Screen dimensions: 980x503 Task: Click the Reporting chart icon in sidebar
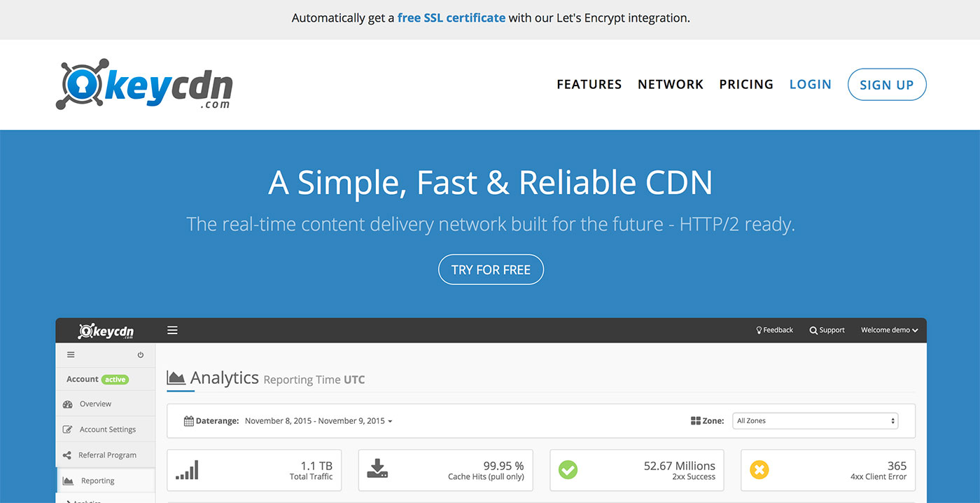pos(68,481)
